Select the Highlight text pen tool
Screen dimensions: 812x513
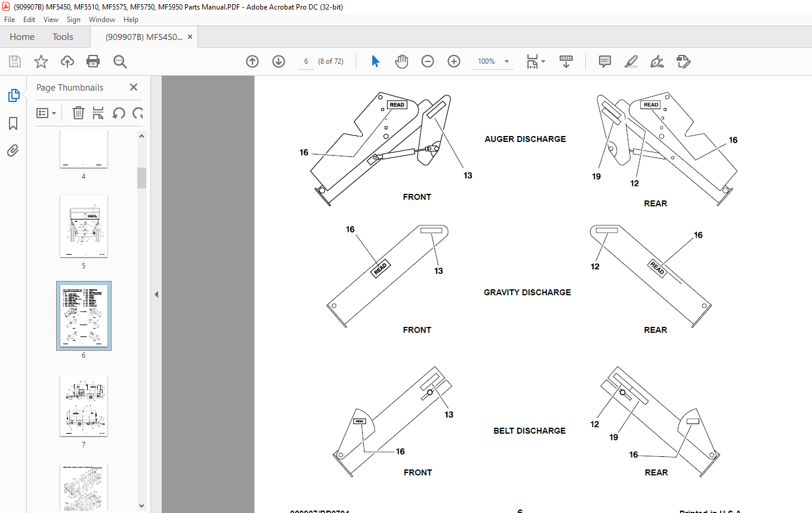[631, 61]
